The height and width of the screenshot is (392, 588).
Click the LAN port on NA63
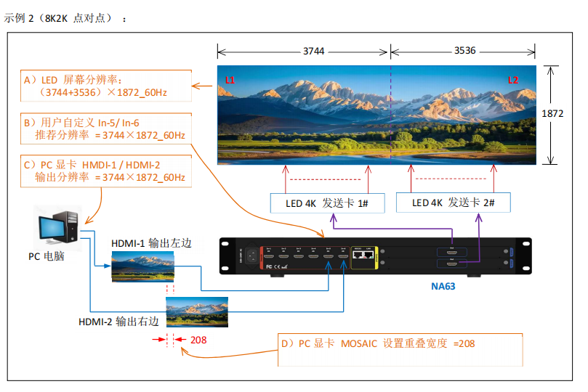[368, 255]
